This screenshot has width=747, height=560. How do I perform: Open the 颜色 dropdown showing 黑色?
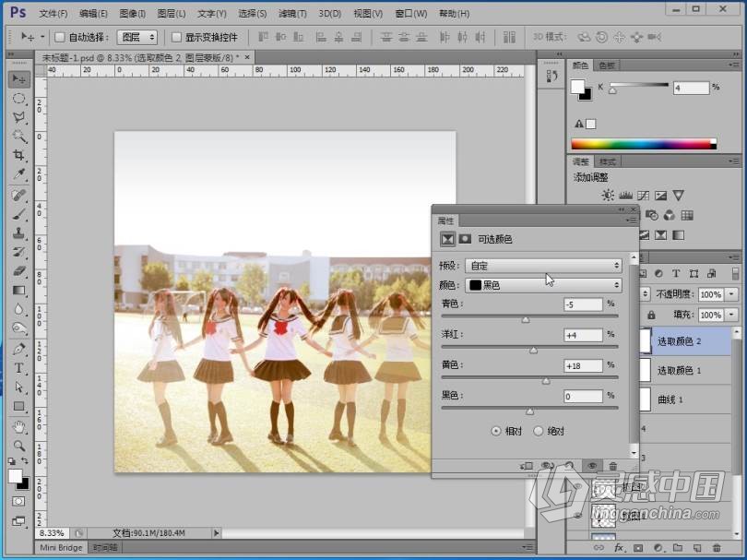pos(543,285)
